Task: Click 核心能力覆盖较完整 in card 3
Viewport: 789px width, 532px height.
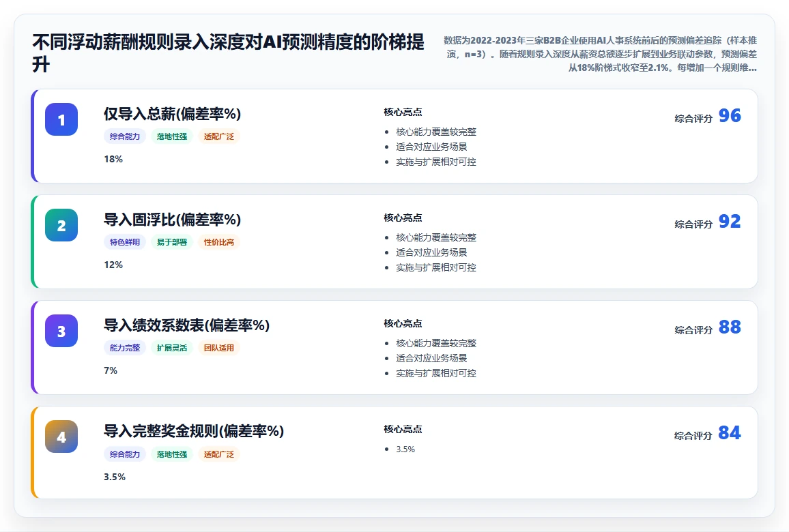Action: (x=436, y=343)
